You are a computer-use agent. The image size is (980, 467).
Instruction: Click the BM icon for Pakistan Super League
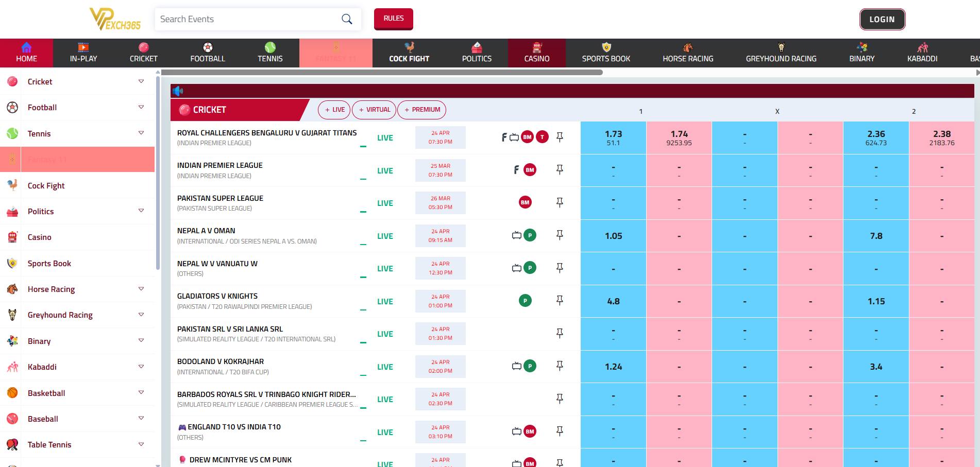(x=525, y=202)
